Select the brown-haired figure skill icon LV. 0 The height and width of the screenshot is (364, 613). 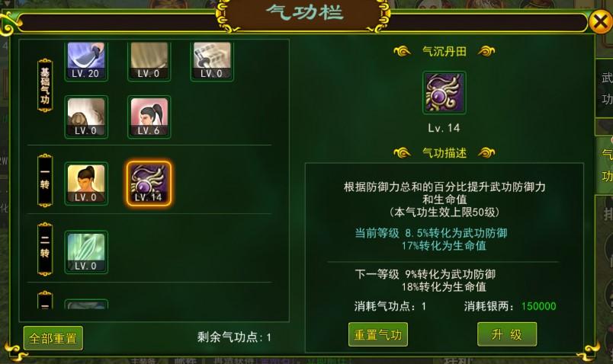(x=86, y=117)
